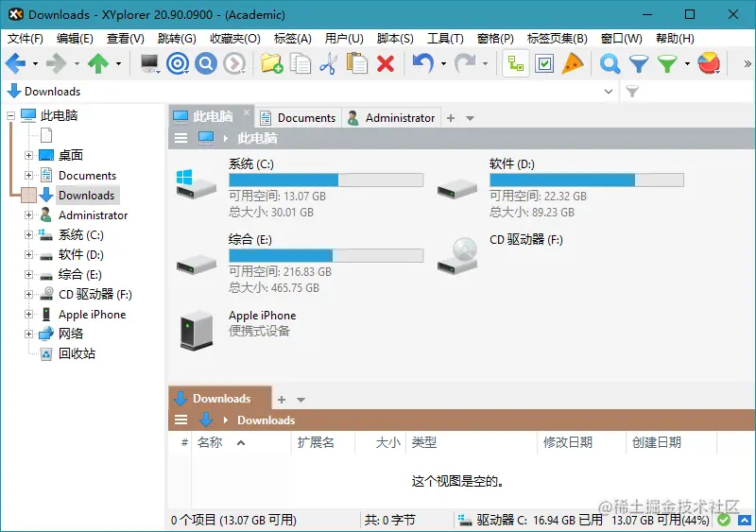Go up one folder level
This screenshot has width=756, height=532.
(98, 63)
